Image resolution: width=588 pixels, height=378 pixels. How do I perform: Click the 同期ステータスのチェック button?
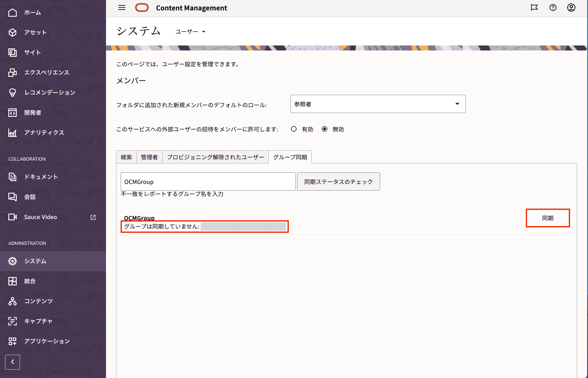tap(338, 181)
